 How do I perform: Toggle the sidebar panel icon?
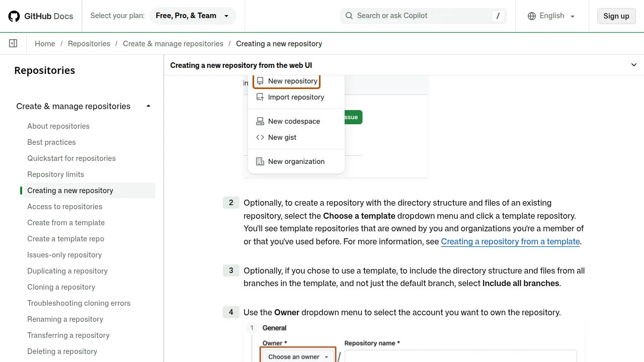14,44
